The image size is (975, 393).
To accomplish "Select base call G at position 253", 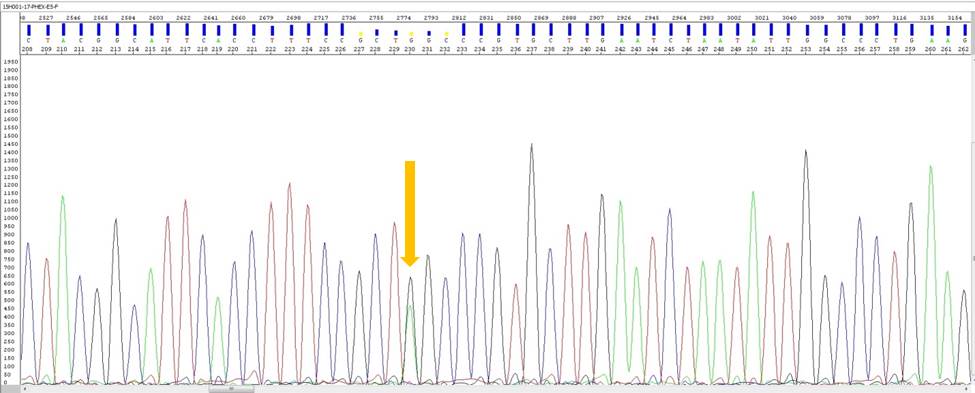I will [x=807, y=41].
